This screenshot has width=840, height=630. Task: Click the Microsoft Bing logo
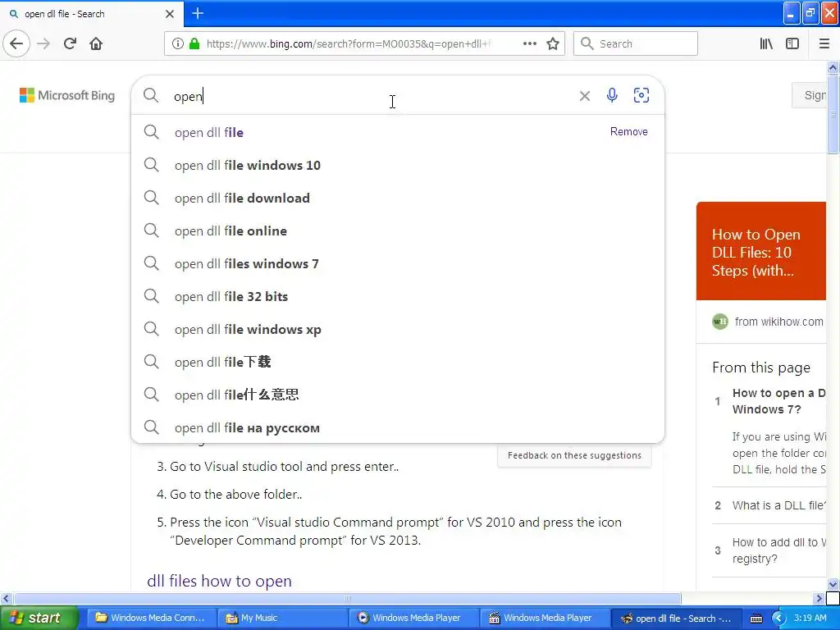tap(67, 95)
